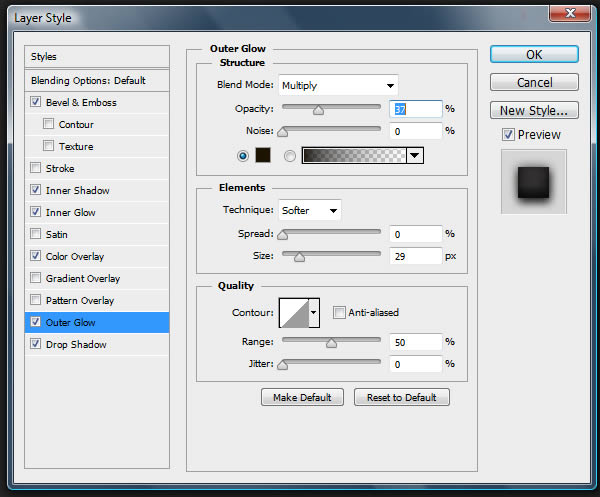Click the Size slider handle
This screenshot has height=497, width=600.
click(299, 257)
